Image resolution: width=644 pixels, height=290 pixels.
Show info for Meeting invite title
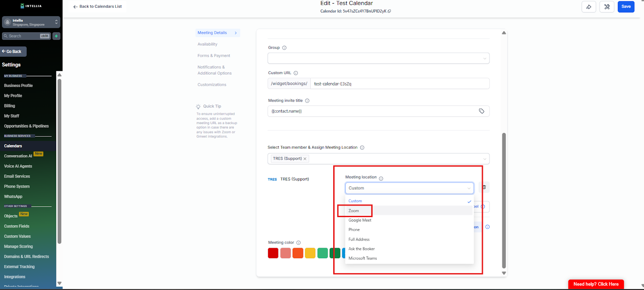coord(307,101)
